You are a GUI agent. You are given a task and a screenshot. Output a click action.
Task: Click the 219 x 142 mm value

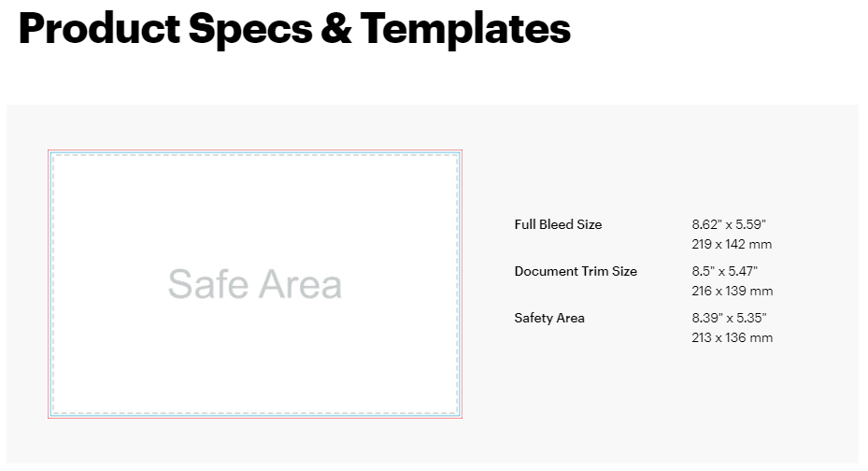(x=732, y=244)
